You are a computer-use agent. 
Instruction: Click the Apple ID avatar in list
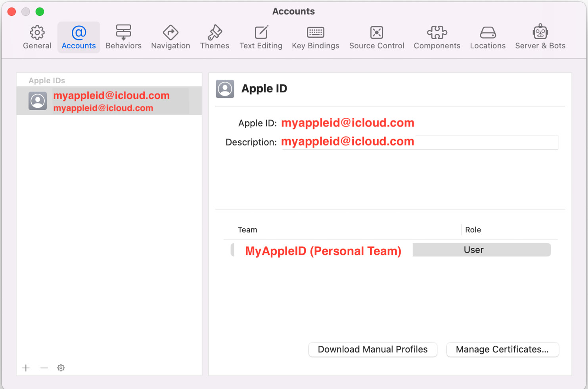38,101
